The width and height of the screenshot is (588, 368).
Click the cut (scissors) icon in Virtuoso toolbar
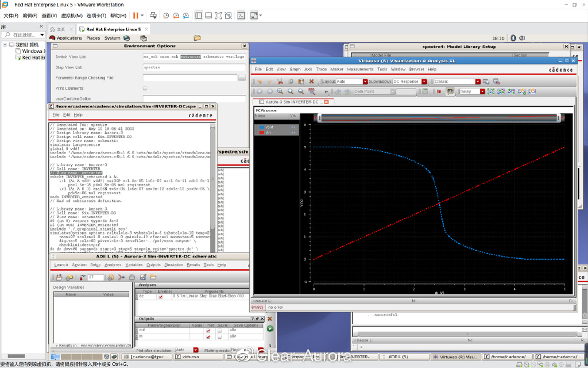point(280,82)
